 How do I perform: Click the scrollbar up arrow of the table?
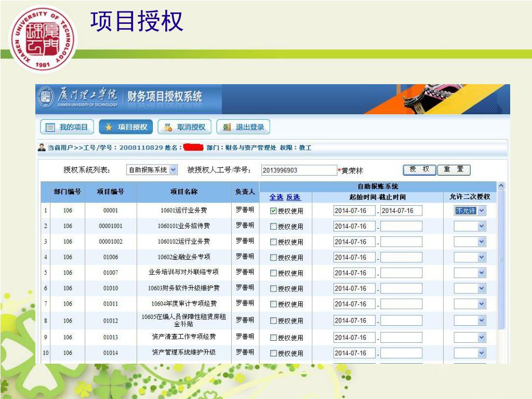[x=501, y=185]
